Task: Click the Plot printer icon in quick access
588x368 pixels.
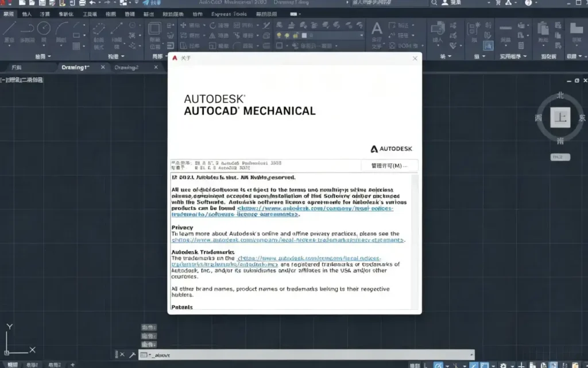Action: coord(82,3)
